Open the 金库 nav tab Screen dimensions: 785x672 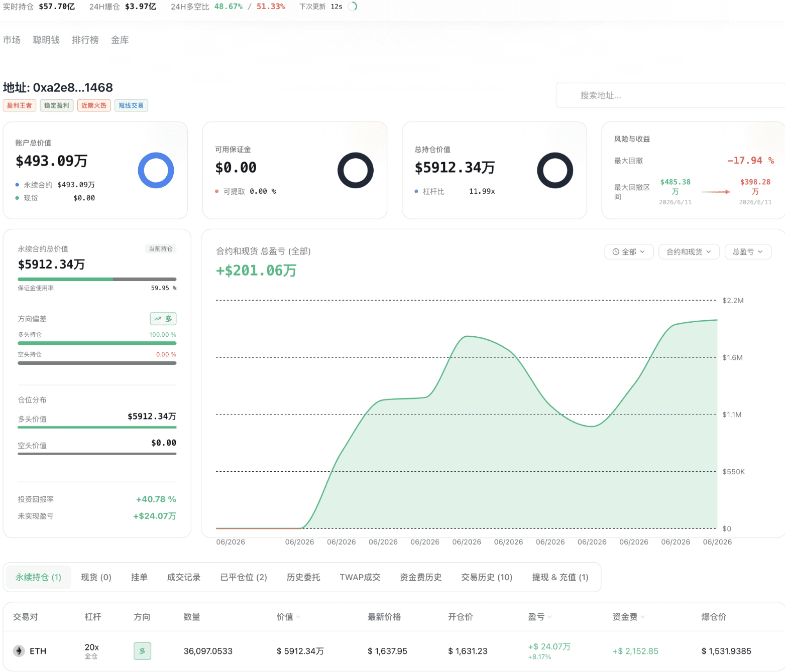120,40
